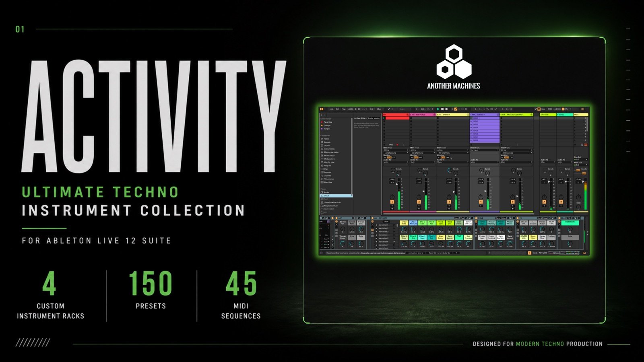Enable Draw Mode pencil icon
The height and width of the screenshot is (362, 644).
tap(536, 109)
